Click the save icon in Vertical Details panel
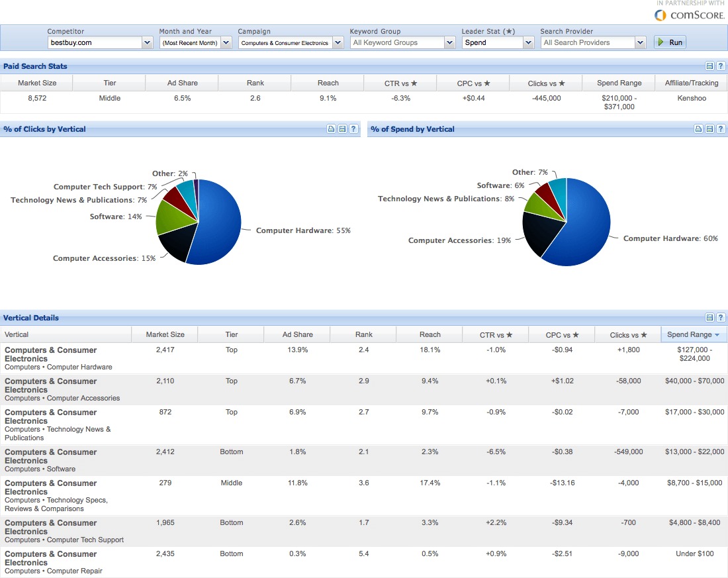 pos(709,318)
